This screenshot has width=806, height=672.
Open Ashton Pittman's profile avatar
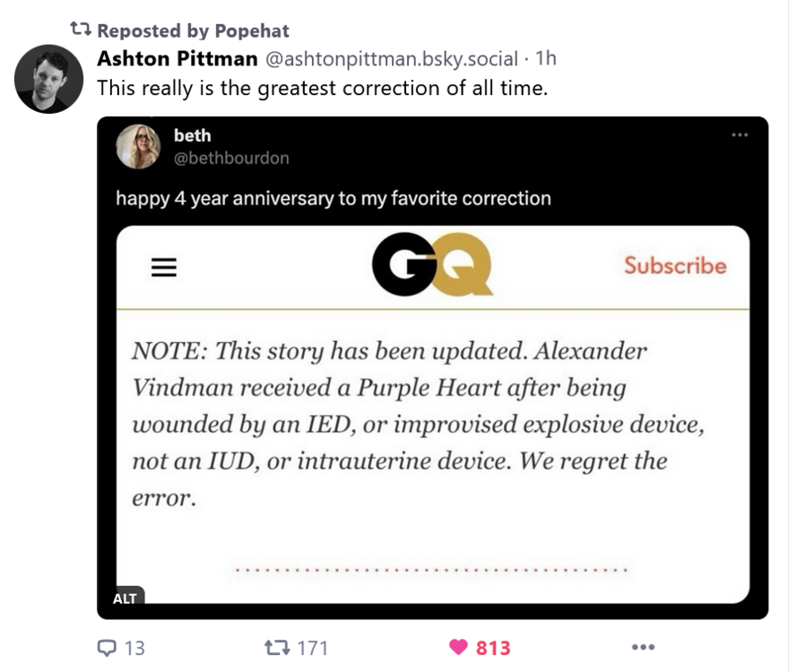coord(48,79)
